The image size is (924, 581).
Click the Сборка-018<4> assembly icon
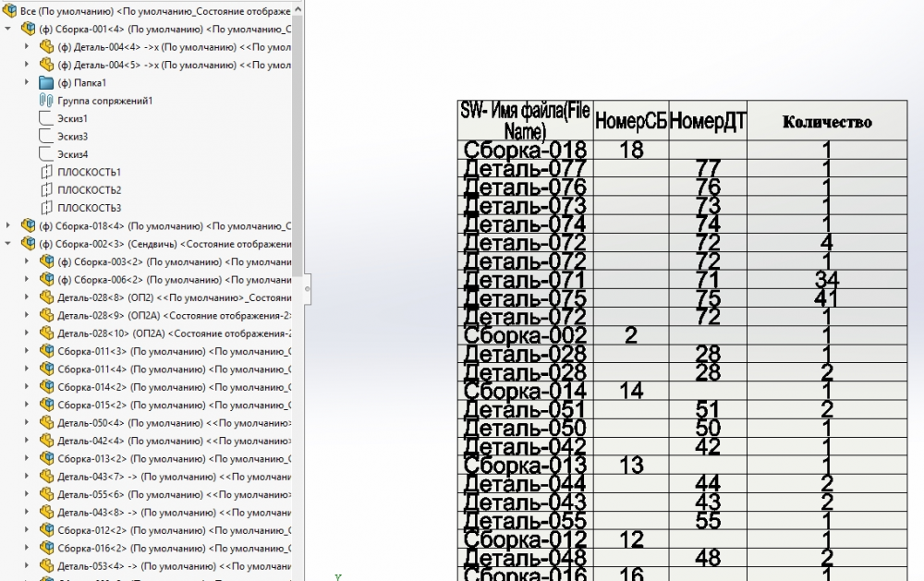(28, 226)
